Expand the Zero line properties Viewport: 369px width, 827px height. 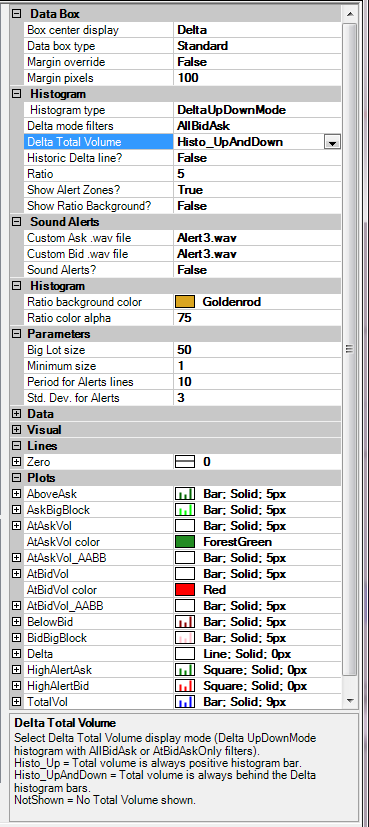click(16, 462)
